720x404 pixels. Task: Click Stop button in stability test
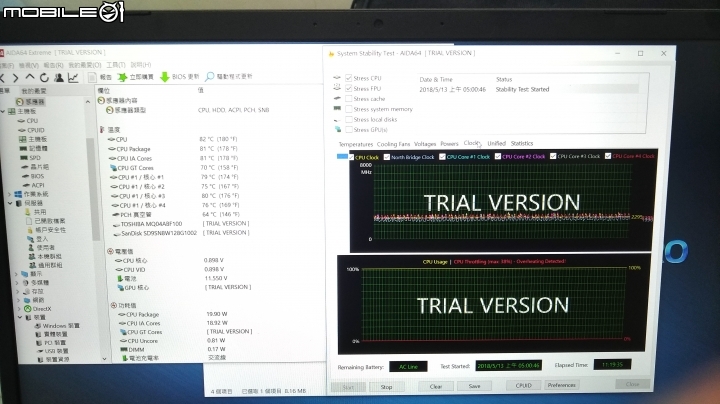point(386,387)
